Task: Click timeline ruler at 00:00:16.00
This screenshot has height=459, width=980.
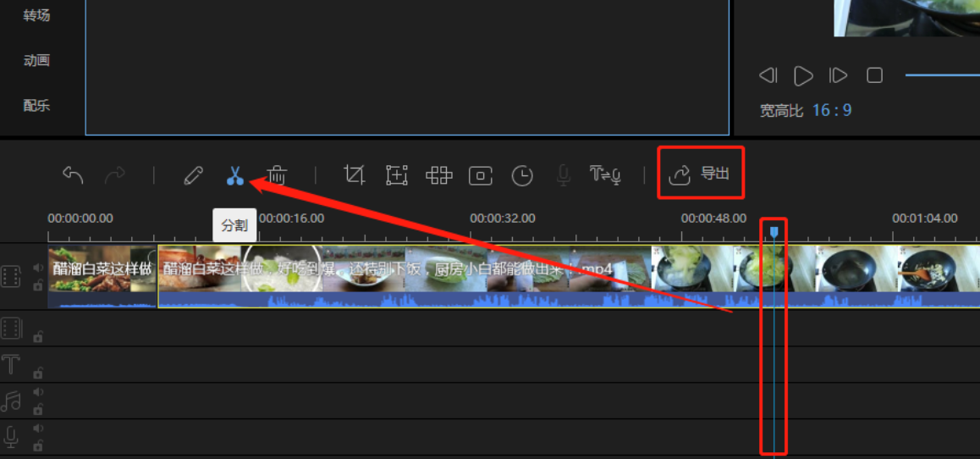Action: (291, 218)
